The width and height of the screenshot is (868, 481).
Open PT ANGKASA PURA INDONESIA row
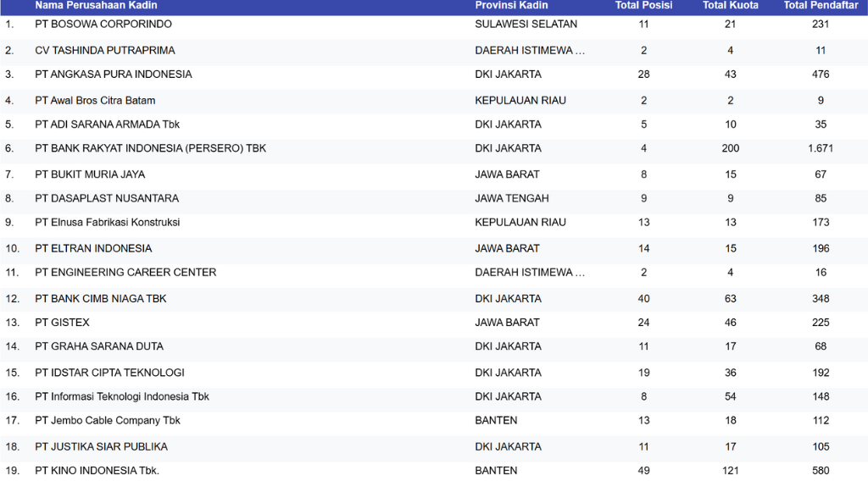(x=114, y=75)
